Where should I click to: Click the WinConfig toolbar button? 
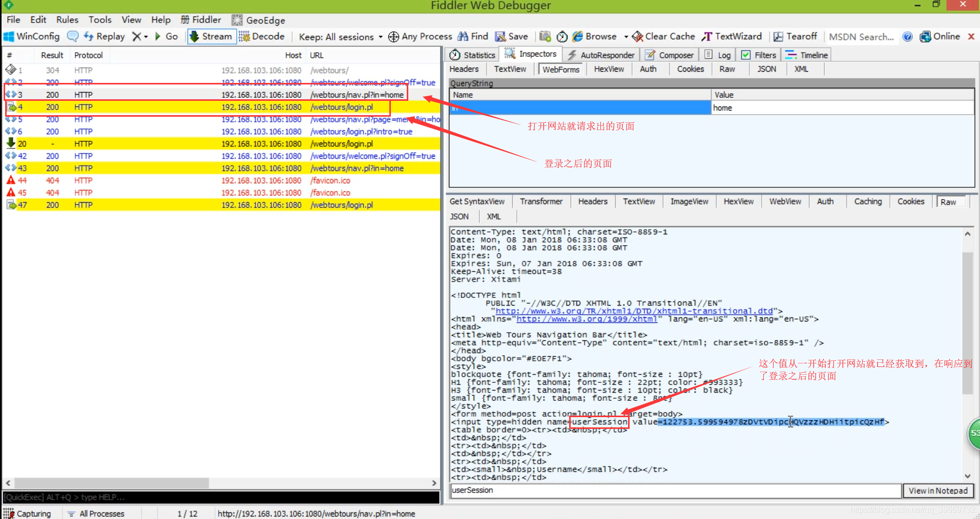coord(32,36)
